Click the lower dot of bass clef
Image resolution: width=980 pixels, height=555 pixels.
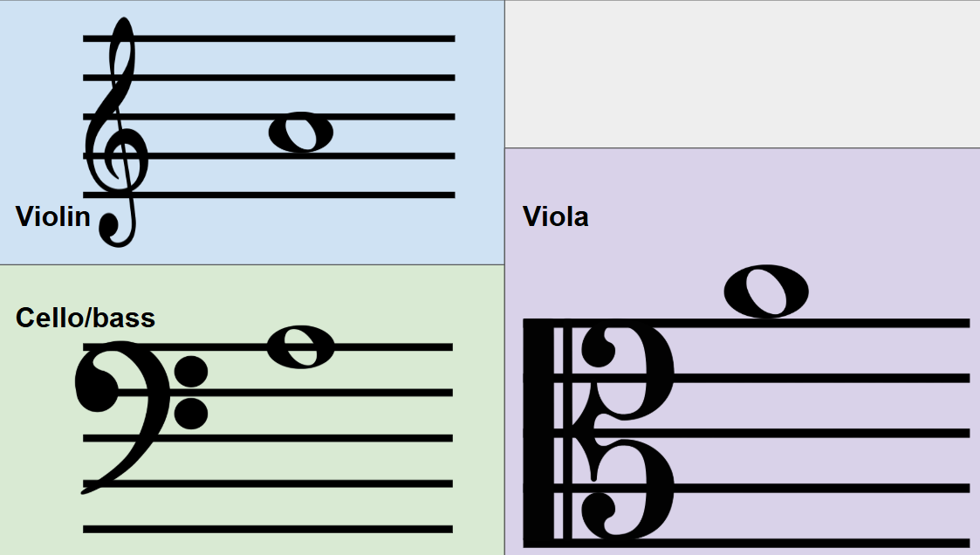pyautogui.click(x=190, y=413)
